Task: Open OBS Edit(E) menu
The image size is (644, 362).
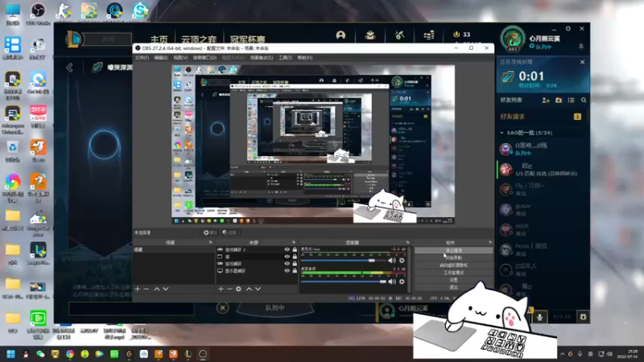Action: click(161, 58)
